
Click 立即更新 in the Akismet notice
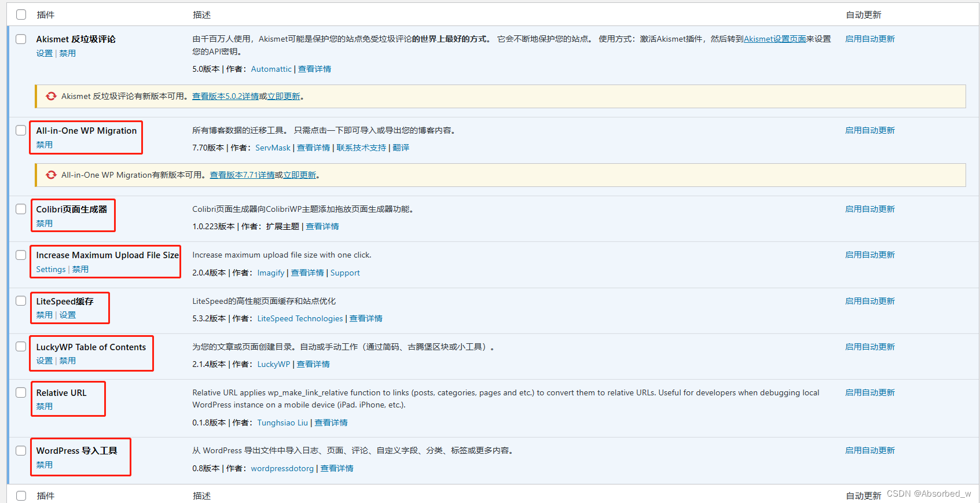pyautogui.click(x=284, y=96)
